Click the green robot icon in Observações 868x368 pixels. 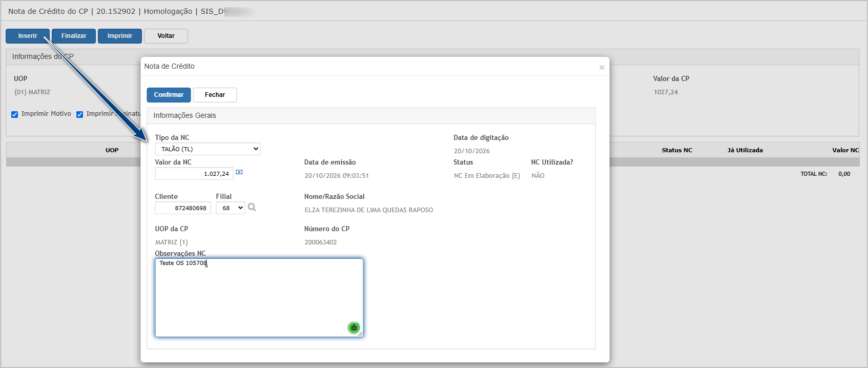(x=354, y=328)
